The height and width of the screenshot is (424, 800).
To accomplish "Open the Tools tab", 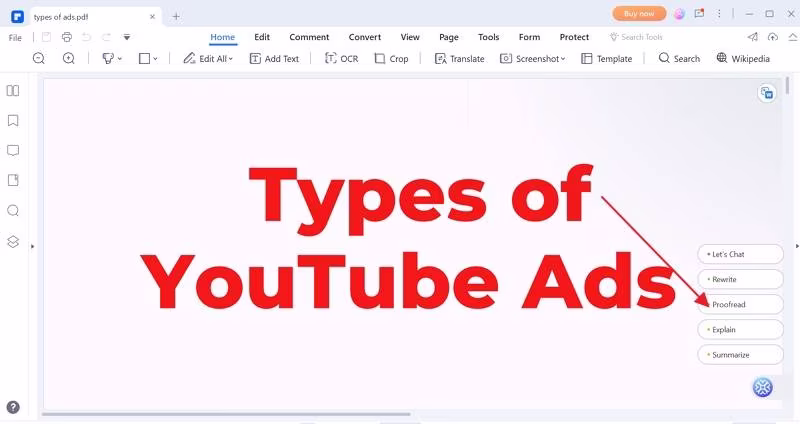I will click(488, 37).
